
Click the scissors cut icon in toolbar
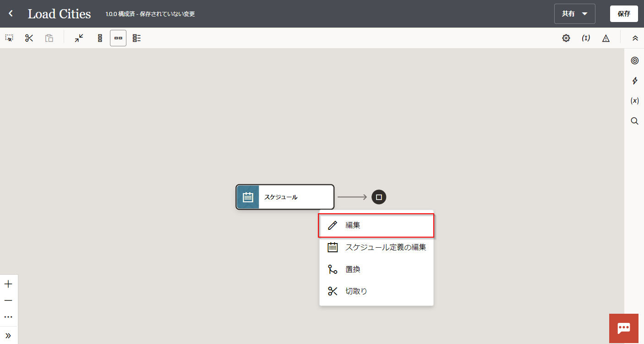(29, 38)
